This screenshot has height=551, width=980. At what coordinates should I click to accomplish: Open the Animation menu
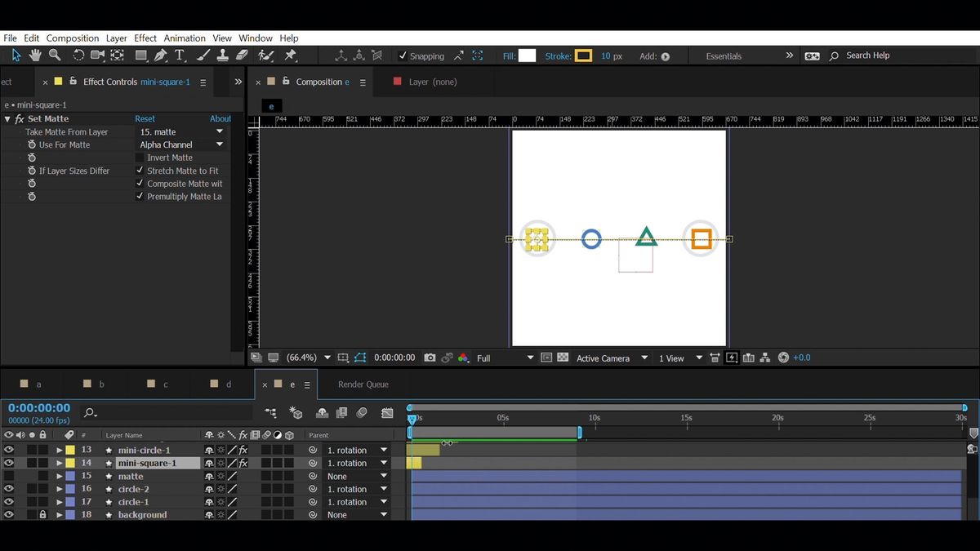(185, 38)
